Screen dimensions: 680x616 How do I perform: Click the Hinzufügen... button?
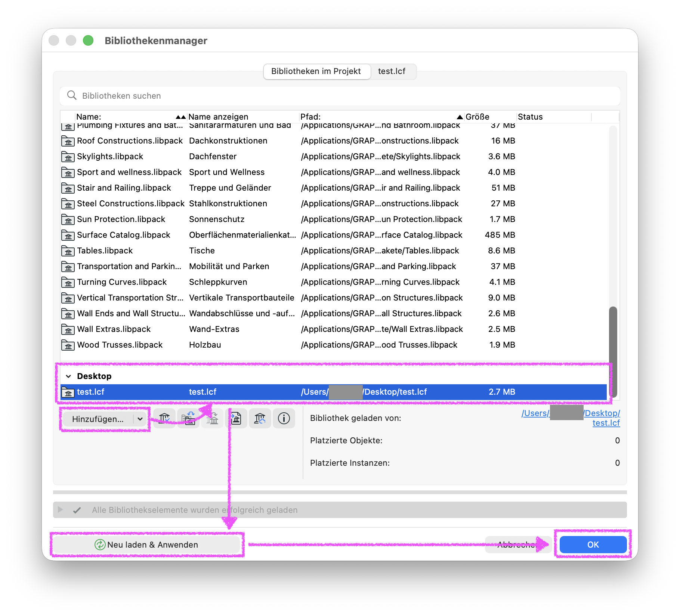pos(105,419)
